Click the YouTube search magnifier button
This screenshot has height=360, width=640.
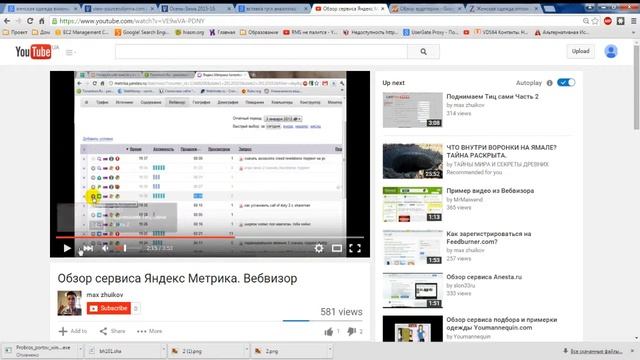pyautogui.click(x=424, y=52)
